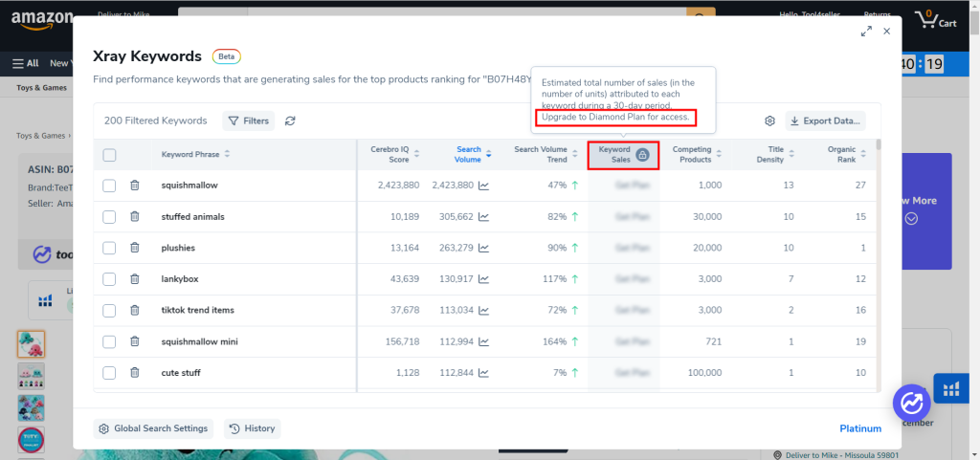Open search volume chart for squishmallow mini
This screenshot has height=460, width=980.
[483, 341]
